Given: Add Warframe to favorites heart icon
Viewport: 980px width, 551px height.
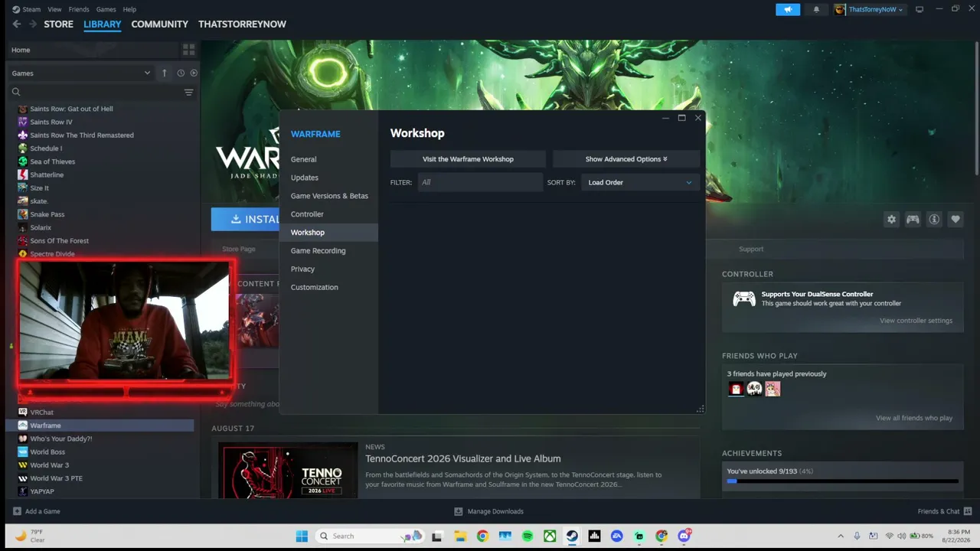Looking at the screenshot, I should (x=955, y=220).
